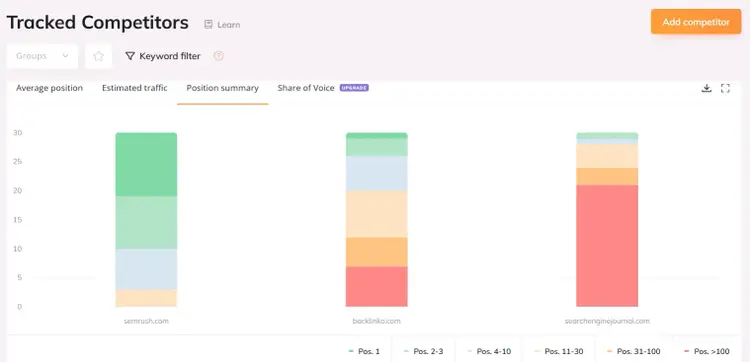Toggle the Pos. 4-10 legend series
This screenshot has height=362, width=750.
click(490, 351)
